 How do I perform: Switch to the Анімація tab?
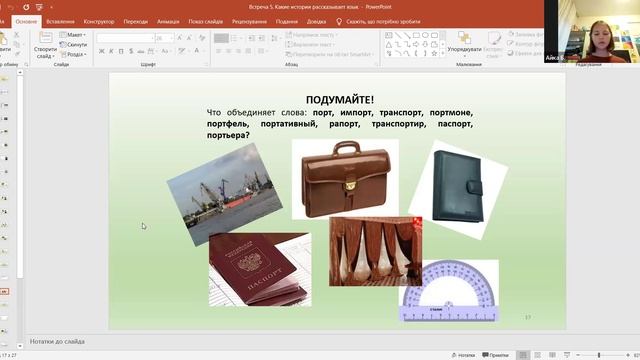pyautogui.click(x=168, y=22)
